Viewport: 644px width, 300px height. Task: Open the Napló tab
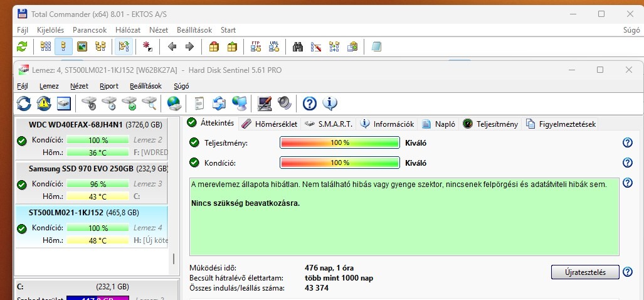pyautogui.click(x=439, y=124)
